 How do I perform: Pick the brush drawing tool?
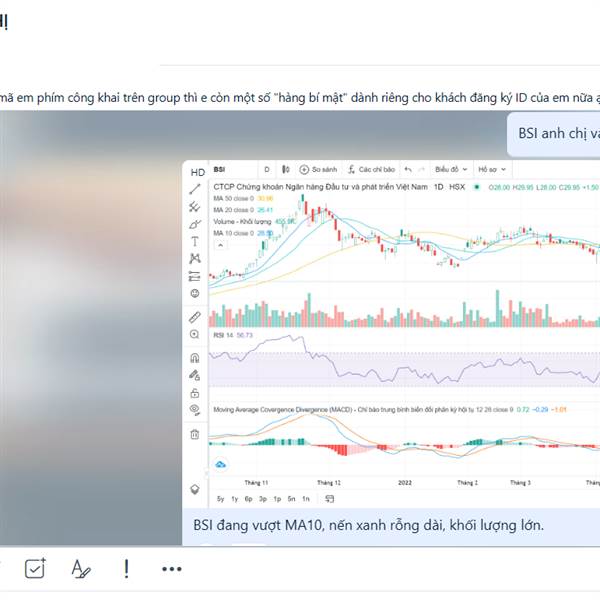click(x=195, y=224)
